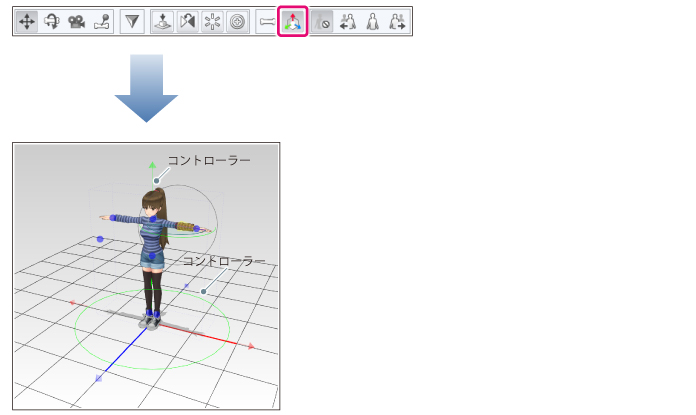
Task: Click the plain standing figure icon
Action: (x=372, y=22)
